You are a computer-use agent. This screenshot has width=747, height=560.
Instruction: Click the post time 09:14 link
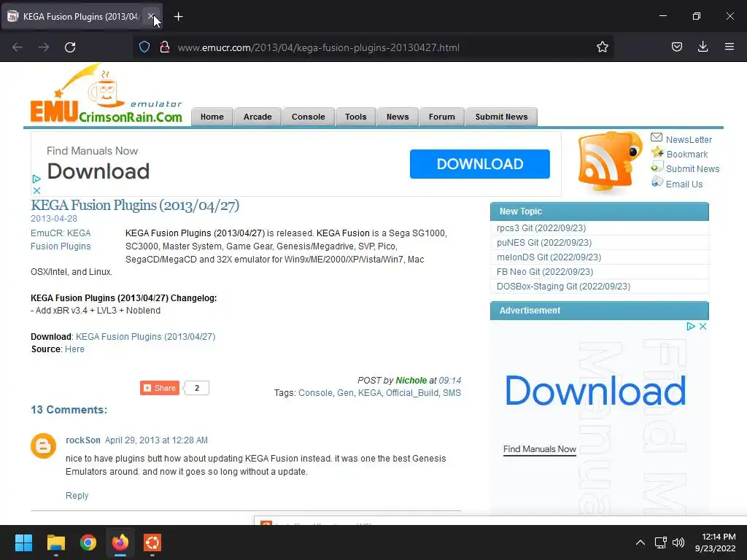tap(449, 381)
